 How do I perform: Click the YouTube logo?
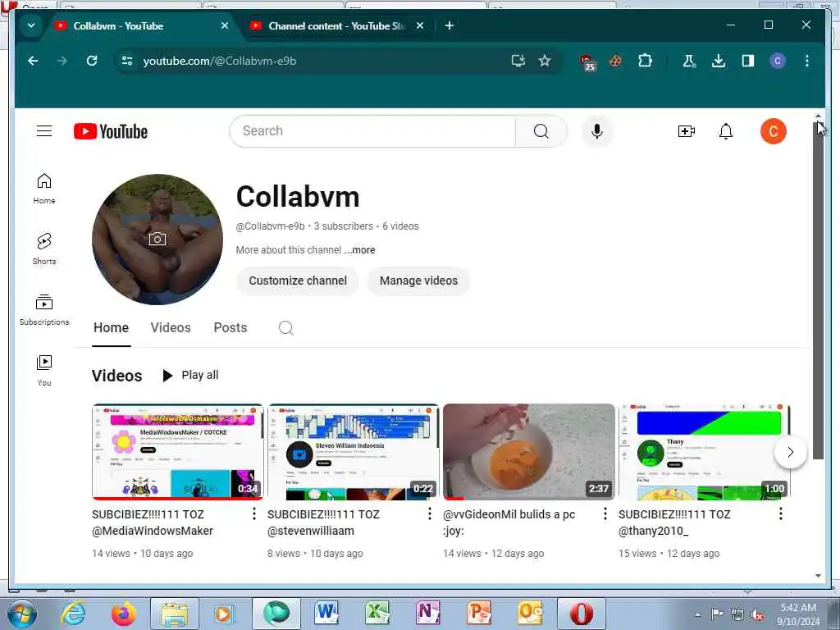pyautogui.click(x=111, y=131)
